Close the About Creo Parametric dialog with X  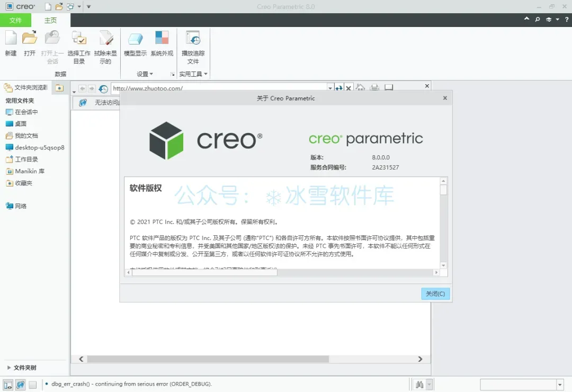tap(445, 98)
